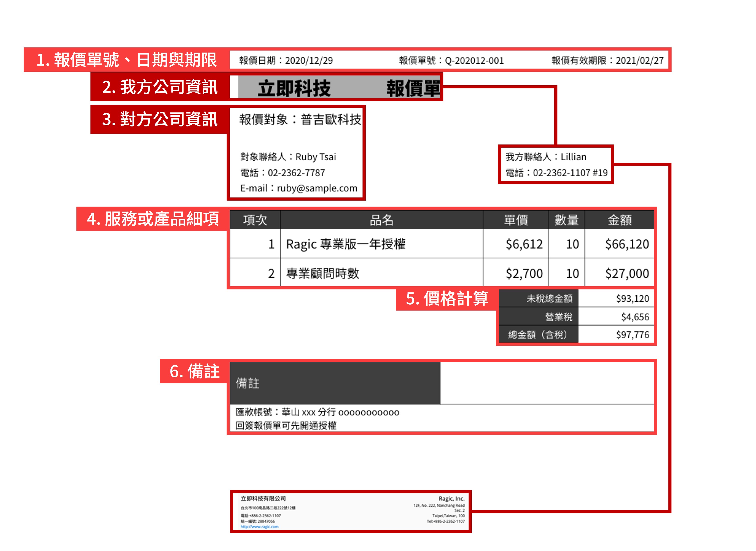Click the '品名' column header
756x551 pixels.
pyautogui.click(x=381, y=220)
